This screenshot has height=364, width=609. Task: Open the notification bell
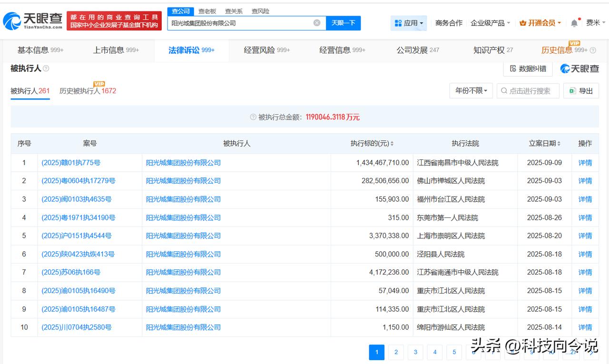[x=574, y=23]
